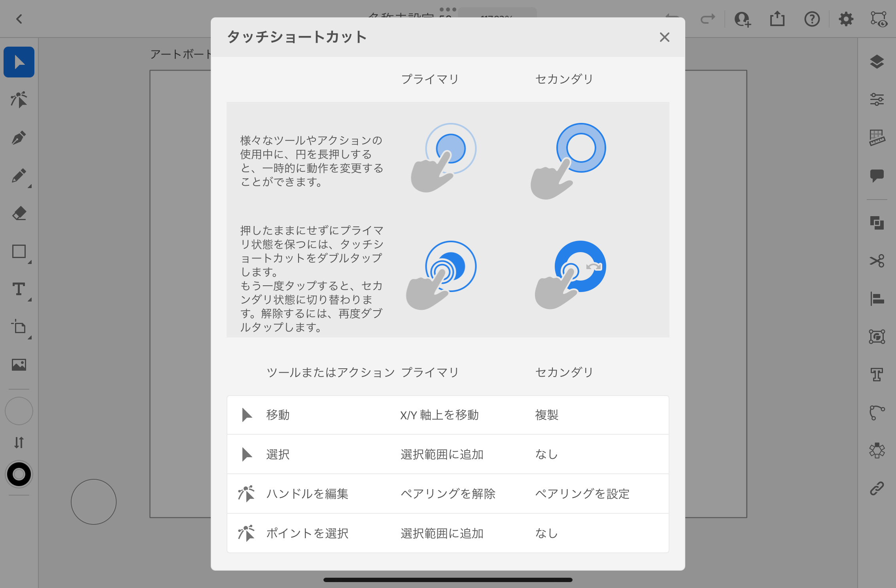Viewport: 896px width, 588px height.
Task: Open the Layers panel
Action: pyautogui.click(x=877, y=62)
